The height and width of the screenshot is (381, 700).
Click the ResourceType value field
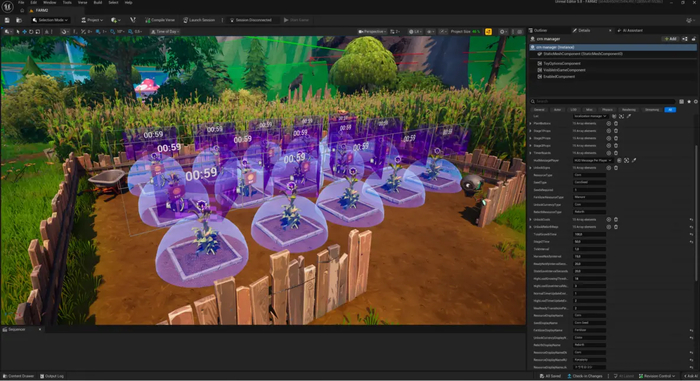pos(589,175)
